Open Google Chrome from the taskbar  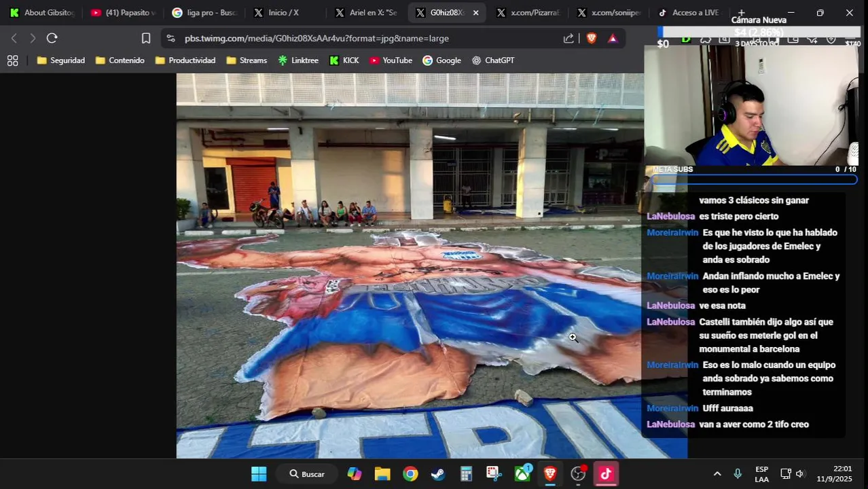pos(410,474)
